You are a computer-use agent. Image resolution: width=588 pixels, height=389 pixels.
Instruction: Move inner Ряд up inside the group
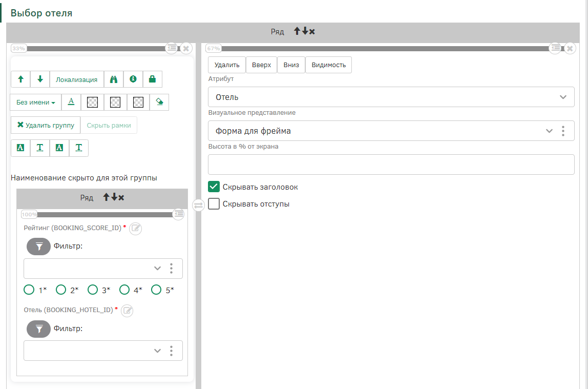click(x=106, y=197)
